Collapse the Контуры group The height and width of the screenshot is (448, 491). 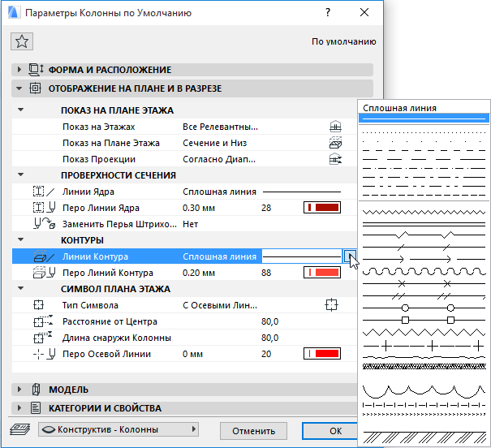20,239
